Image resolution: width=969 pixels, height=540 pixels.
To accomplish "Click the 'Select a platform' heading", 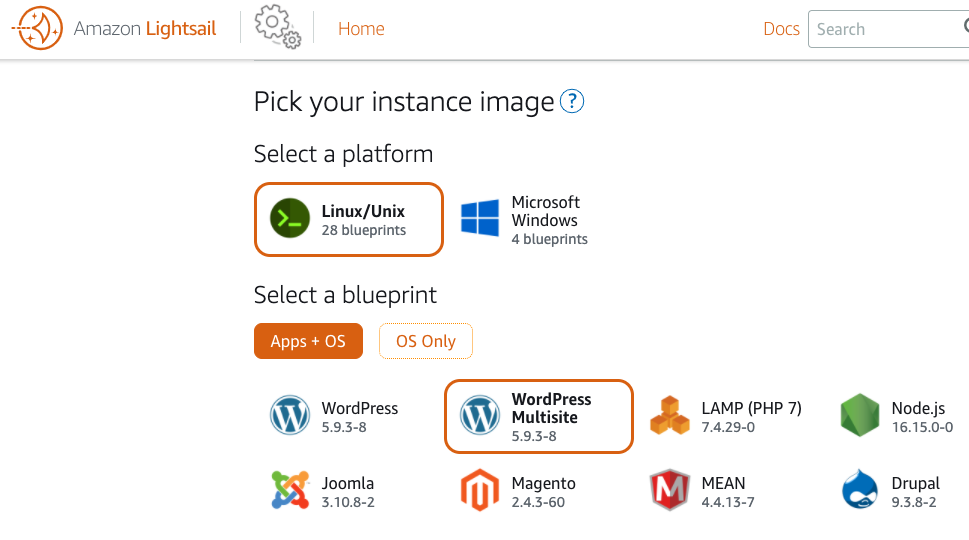I will coord(344,154).
